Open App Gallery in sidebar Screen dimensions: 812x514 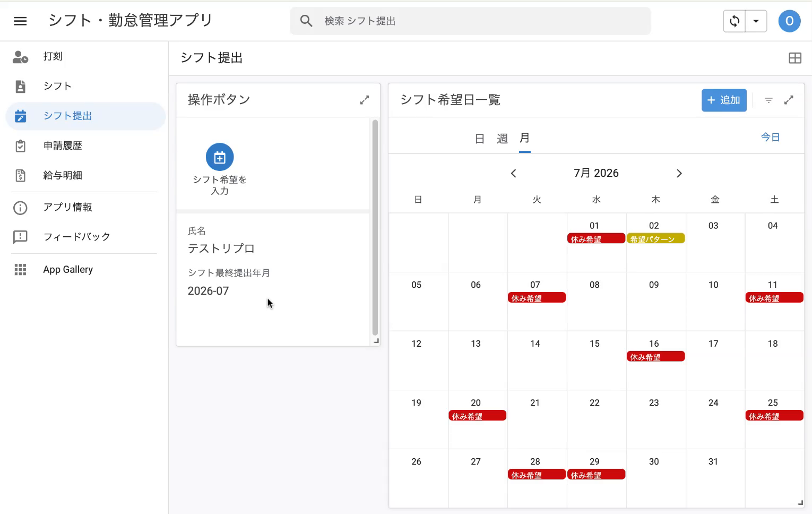(x=85, y=269)
